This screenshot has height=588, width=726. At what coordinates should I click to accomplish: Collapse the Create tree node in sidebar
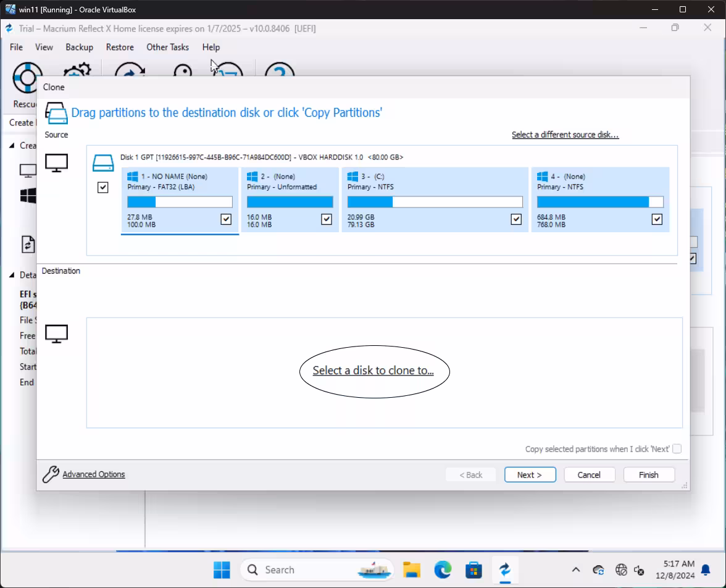tap(12, 146)
